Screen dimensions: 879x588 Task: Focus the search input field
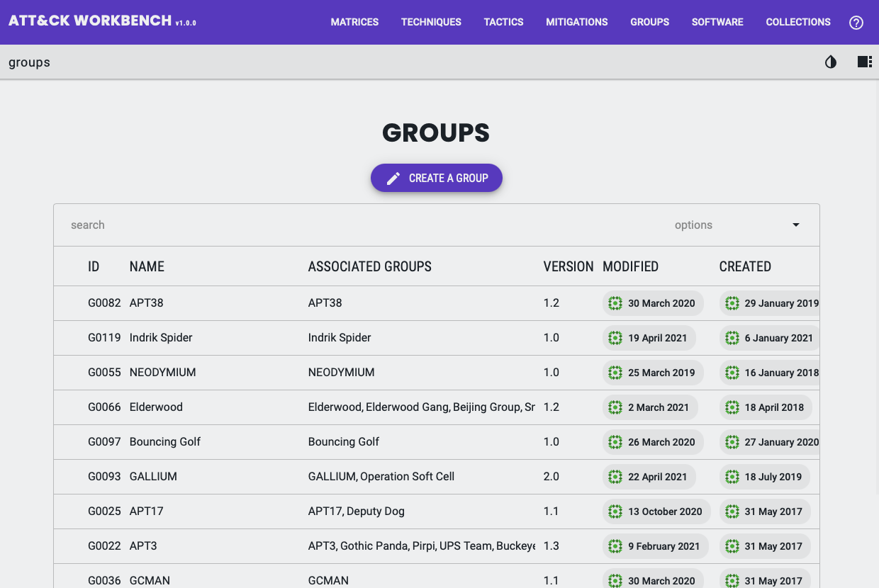point(354,225)
